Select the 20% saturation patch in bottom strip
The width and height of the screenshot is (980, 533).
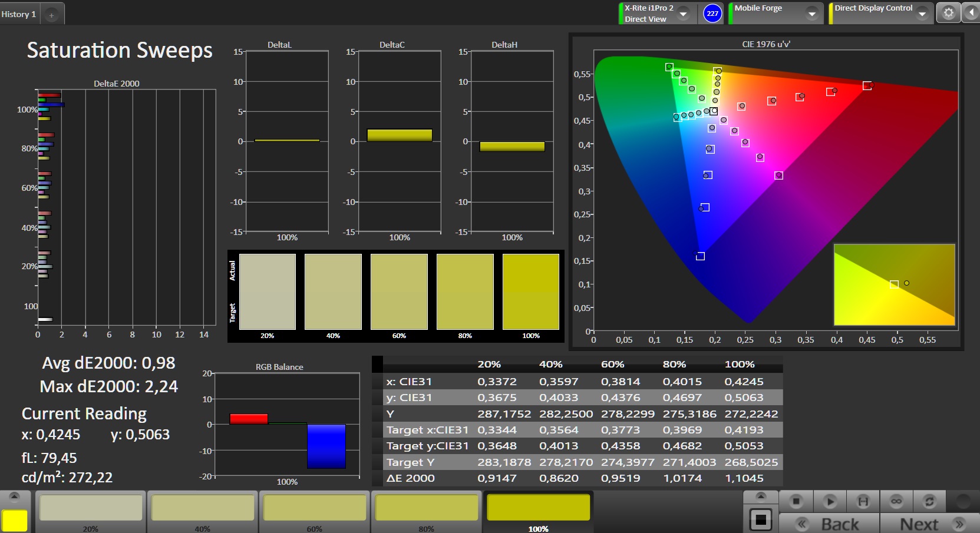click(x=91, y=508)
